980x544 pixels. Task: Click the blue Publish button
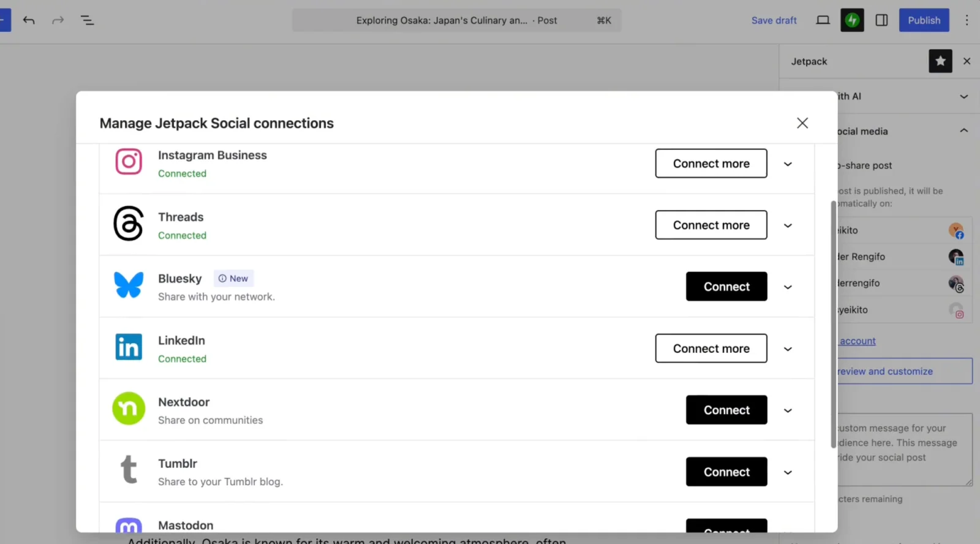[924, 20]
